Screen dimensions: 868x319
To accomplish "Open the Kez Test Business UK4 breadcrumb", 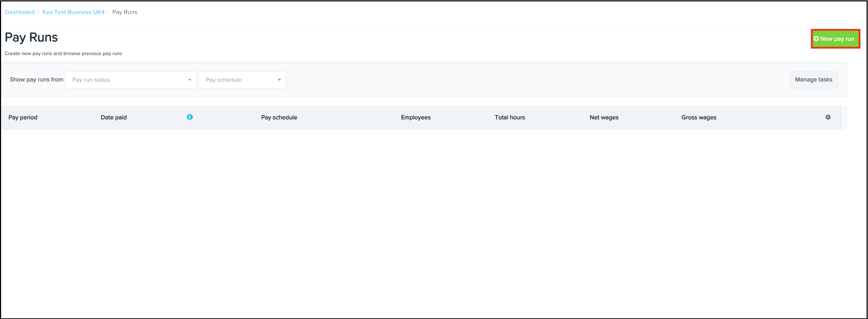I will pos(73,12).
